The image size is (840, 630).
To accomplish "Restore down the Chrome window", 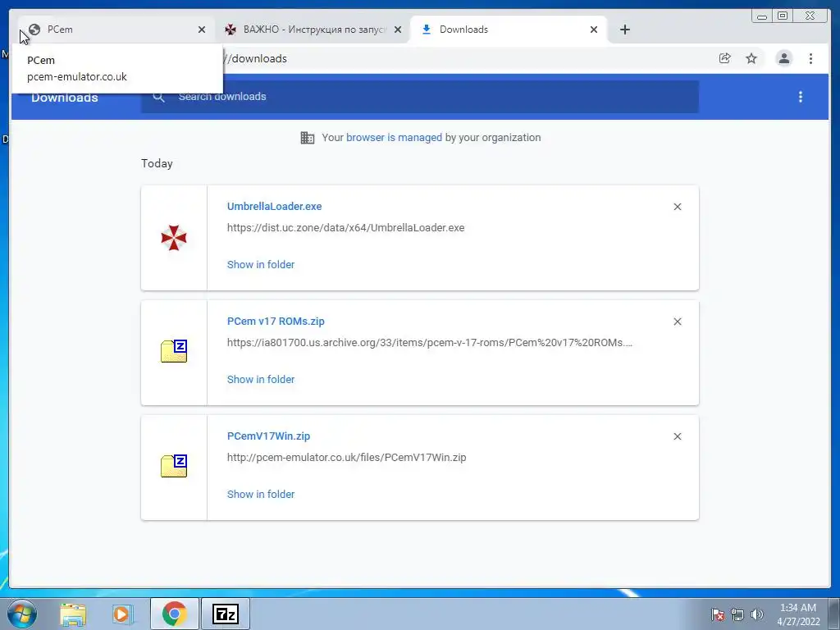I will pyautogui.click(x=783, y=16).
